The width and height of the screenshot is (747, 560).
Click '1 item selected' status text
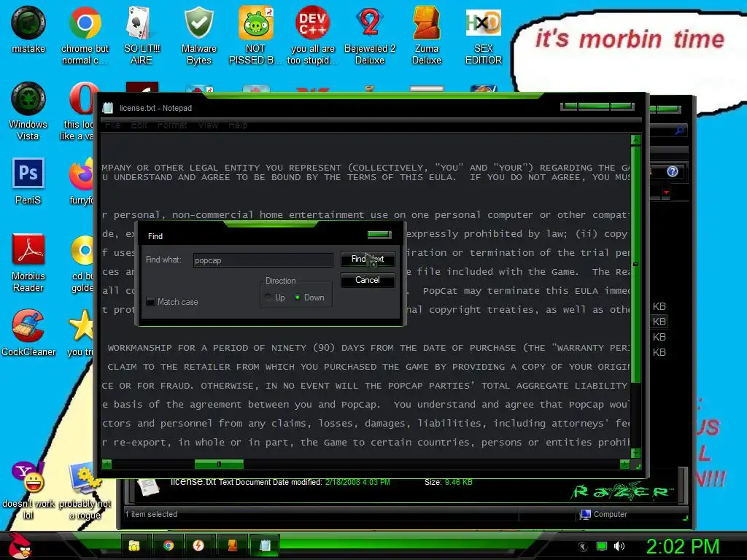click(x=151, y=514)
